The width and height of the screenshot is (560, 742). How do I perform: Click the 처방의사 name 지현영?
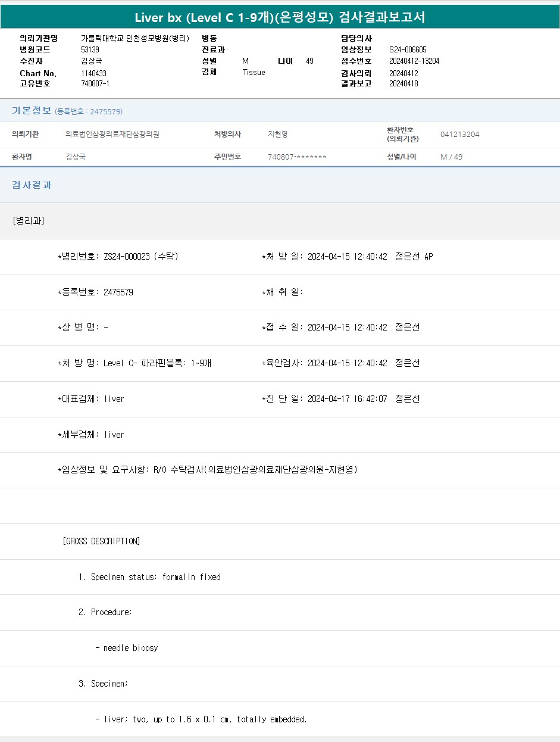coord(278,135)
